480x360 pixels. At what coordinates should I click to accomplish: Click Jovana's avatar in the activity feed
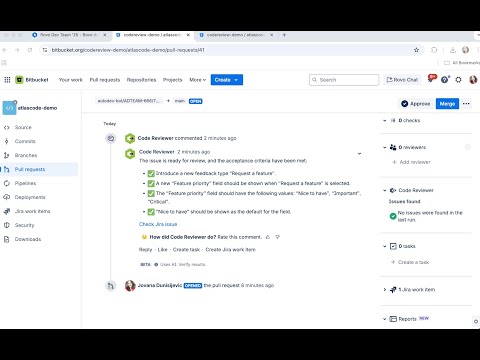tap(130, 285)
